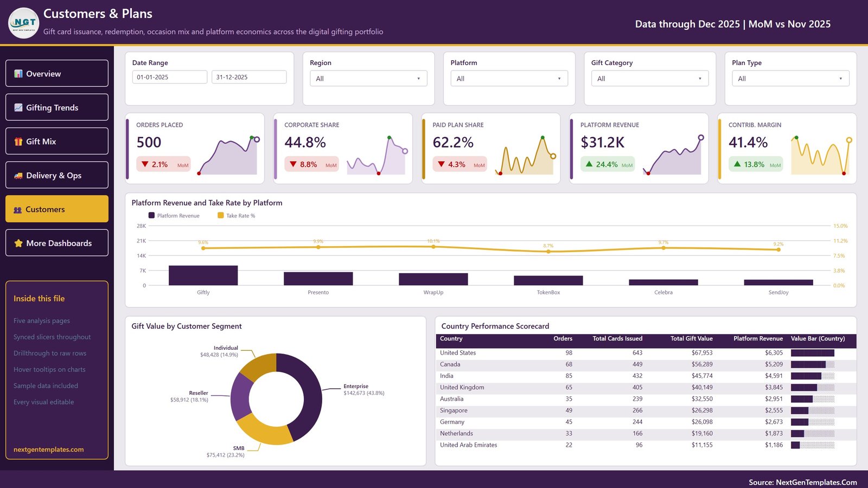Open the Delivery & Ops page
Image resolution: width=868 pixels, height=488 pixels.
[x=57, y=175]
